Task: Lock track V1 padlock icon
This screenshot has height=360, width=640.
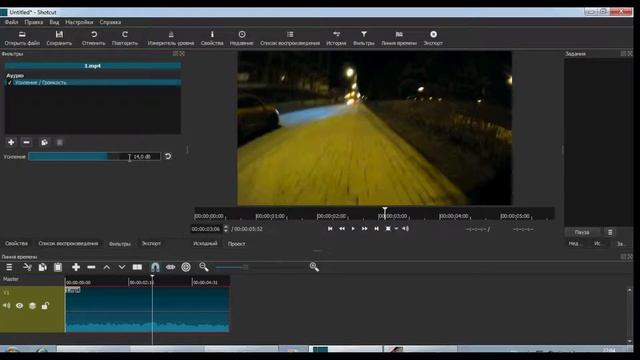Action: click(x=45, y=305)
